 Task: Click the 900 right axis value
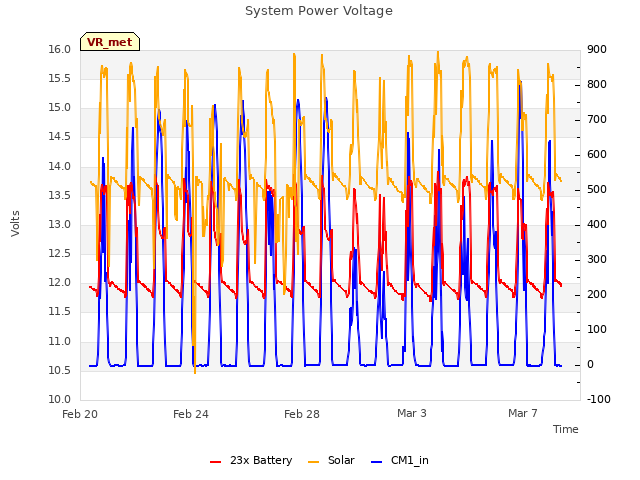point(597,49)
